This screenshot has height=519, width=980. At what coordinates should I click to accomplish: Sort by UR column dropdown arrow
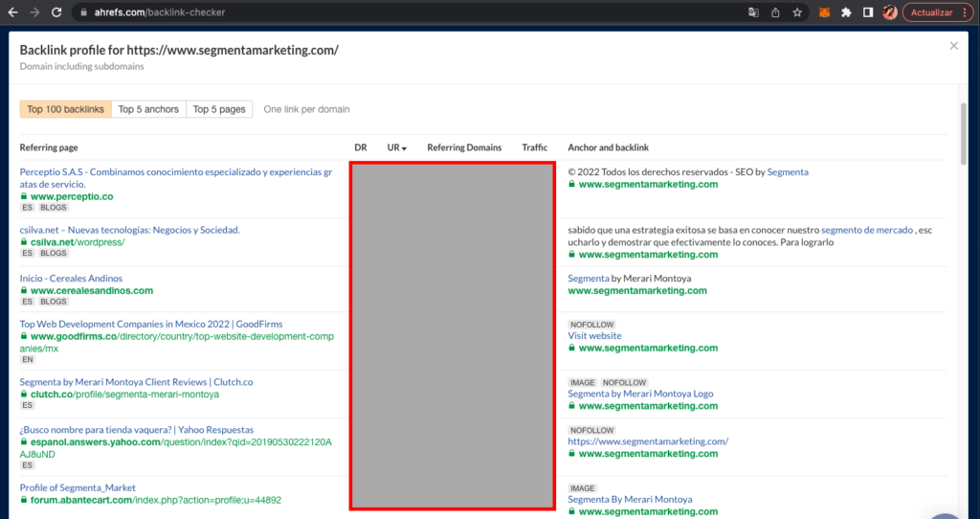pyautogui.click(x=404, y=148)
